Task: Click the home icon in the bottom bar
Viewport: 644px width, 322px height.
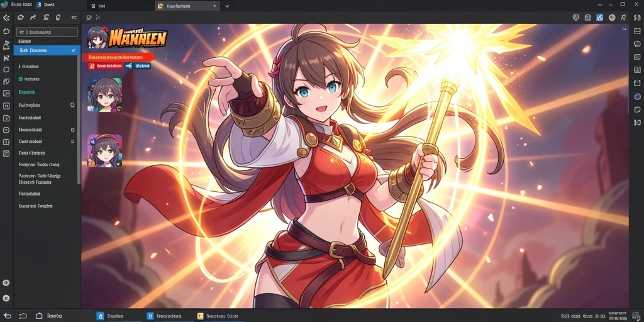Action: (x=39, y=316)
